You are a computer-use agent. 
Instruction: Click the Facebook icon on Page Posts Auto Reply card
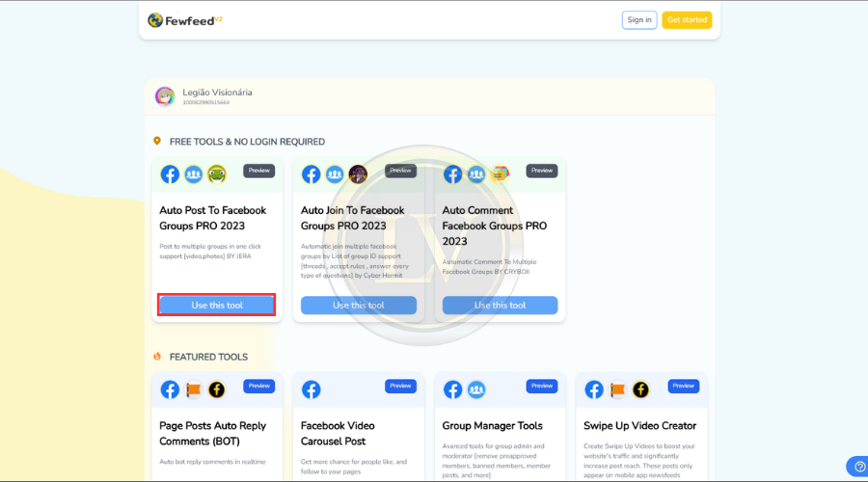point(170,389)
